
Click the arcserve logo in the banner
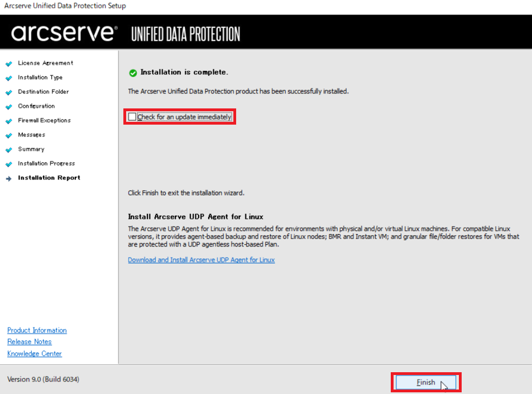coord(64,33)
